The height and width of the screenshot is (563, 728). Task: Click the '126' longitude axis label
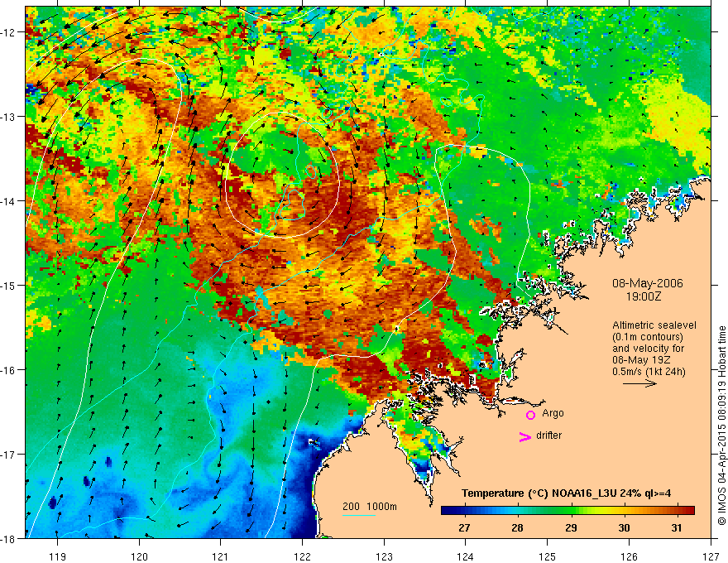coord(629,556)
